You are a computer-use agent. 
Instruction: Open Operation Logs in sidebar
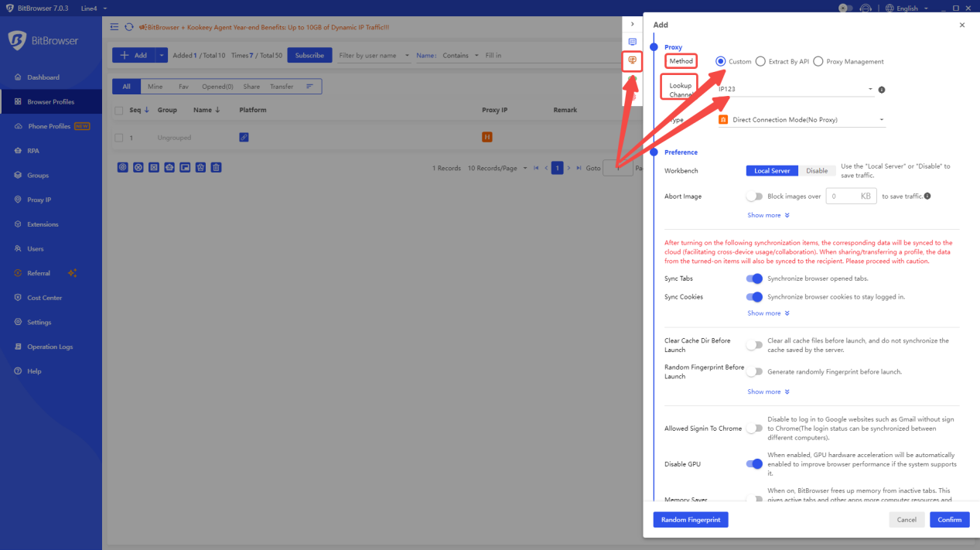pos(50,347)
